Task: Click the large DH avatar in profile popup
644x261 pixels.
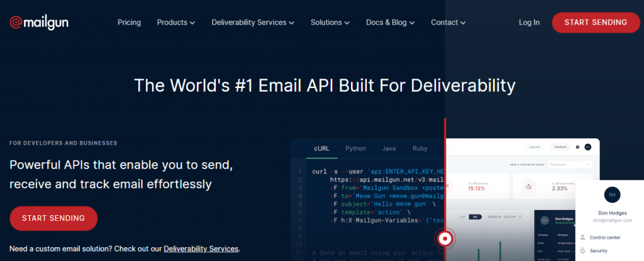Action: point(612,195)
